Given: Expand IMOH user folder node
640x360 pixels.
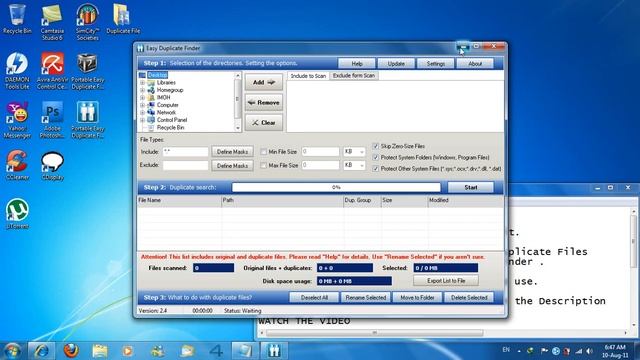Looking at the screenshot, I should pyautogui.click(x=142, y=98).
